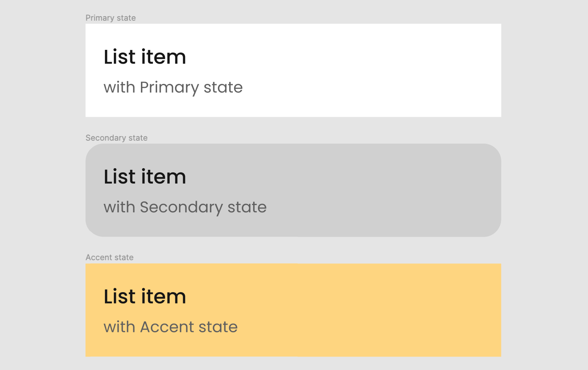This screenshot has width=588, height=370.
Task: Click the bottom edge of the Accent card
Action: click(293, 355)
